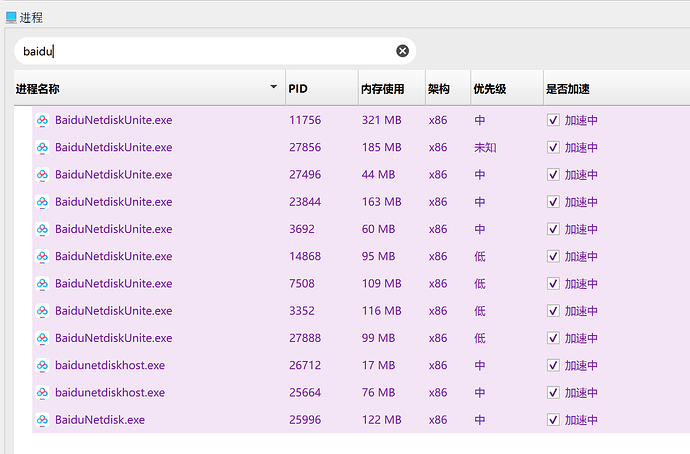Click icon of process PID 27856
The image size is (690, 454).
tap(42, 147)
